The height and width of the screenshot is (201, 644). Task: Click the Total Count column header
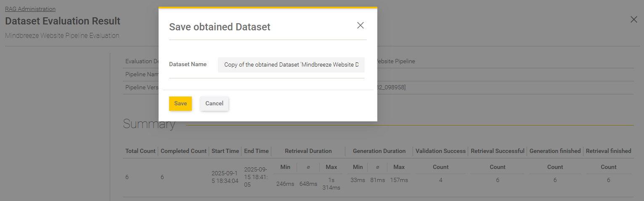pos(140,151)
